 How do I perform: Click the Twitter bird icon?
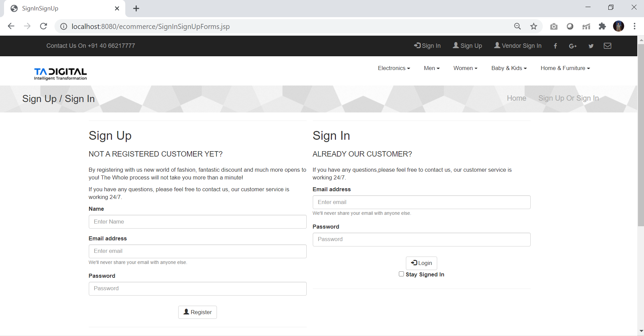click(591, 46)
